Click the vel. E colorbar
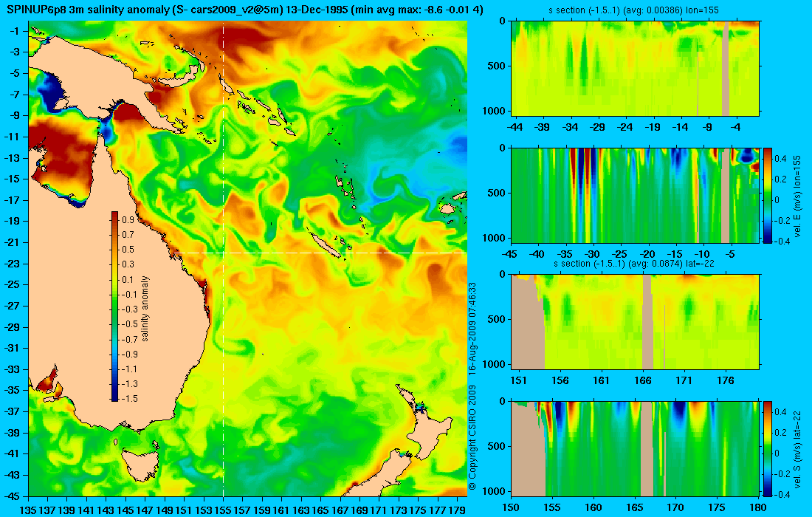Viewport: 812px width, 517px height. [x=768, y=195]
